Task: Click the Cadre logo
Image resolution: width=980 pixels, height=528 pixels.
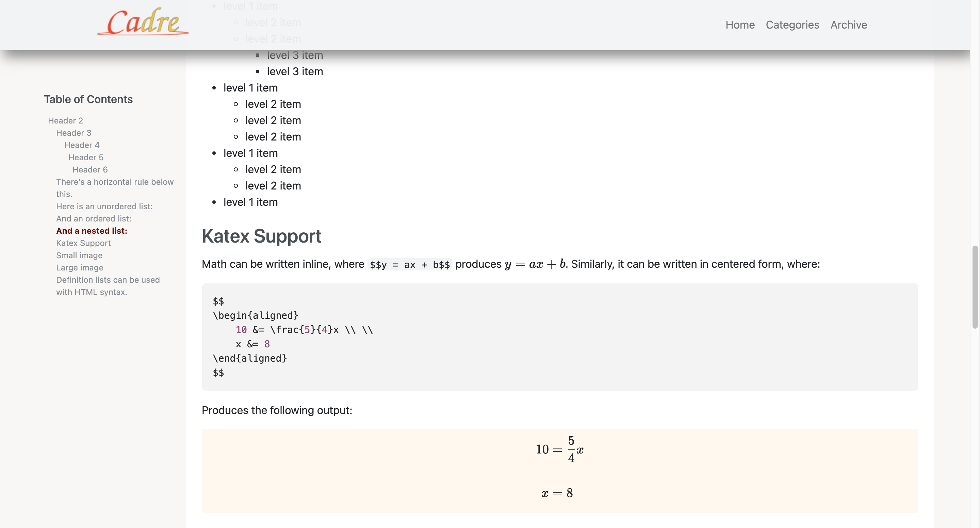Action: click(x=143, y=22)
